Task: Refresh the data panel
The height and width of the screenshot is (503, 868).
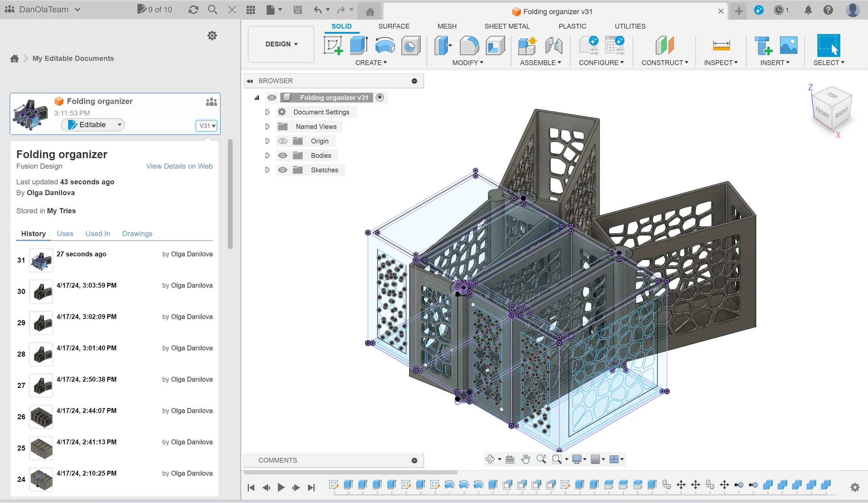Action: tap(193, 10)
